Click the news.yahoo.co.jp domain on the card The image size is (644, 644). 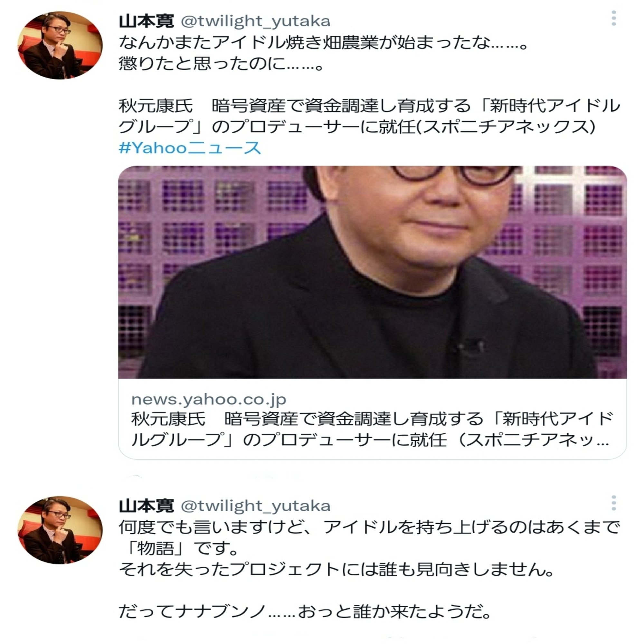point(209,399)
